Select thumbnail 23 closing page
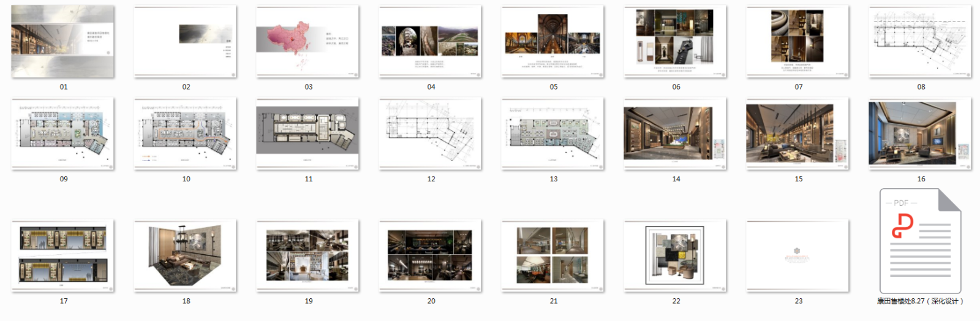 coord(798,255)
